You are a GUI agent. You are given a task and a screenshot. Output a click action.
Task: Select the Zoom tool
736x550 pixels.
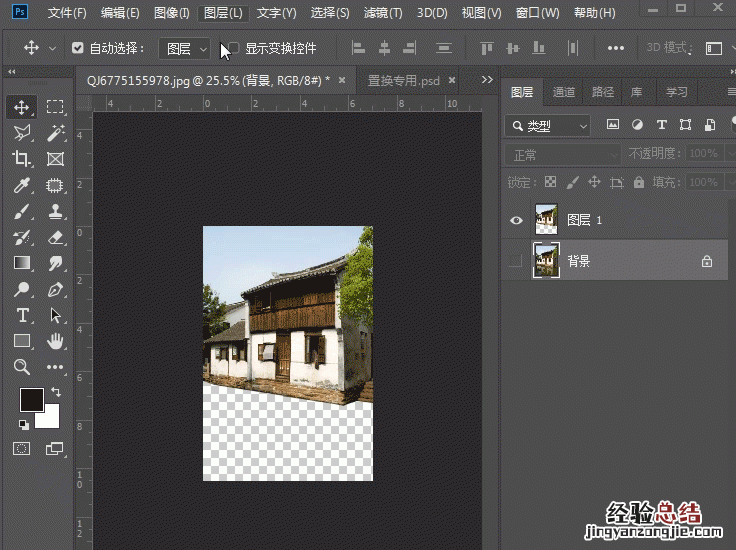coord(22,367)
